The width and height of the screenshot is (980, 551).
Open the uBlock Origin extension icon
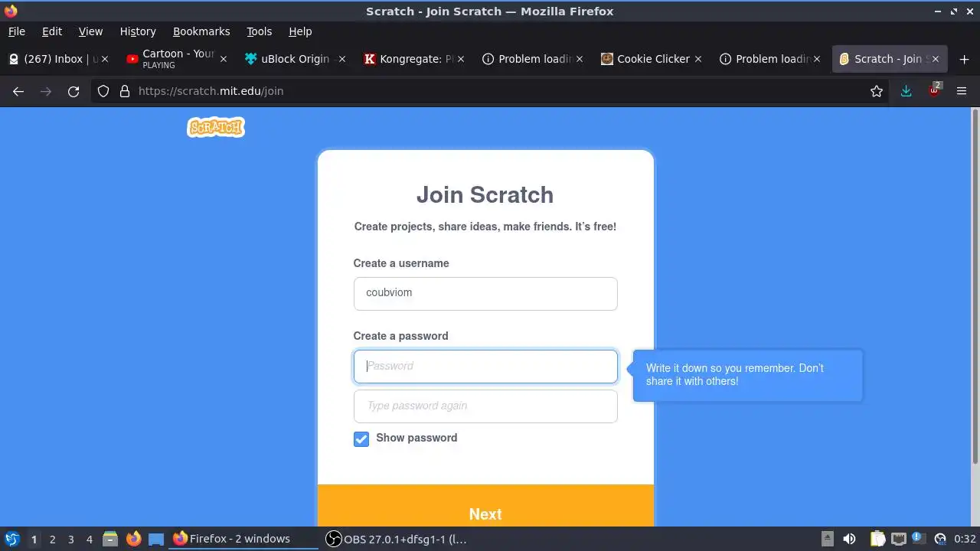[935, 90]
